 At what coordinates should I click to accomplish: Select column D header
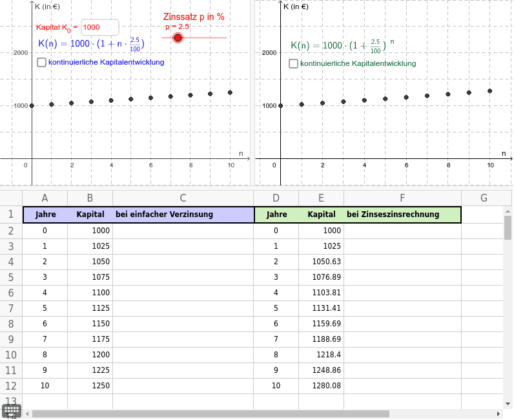click(276, 198)
